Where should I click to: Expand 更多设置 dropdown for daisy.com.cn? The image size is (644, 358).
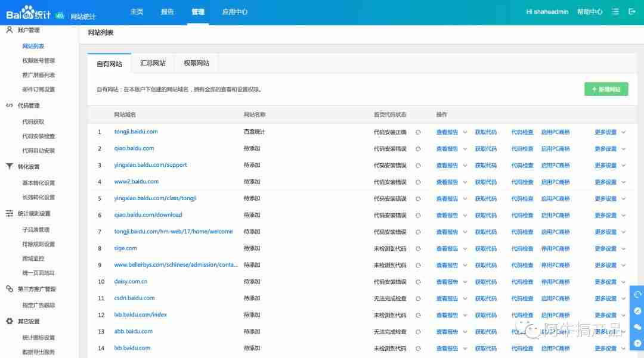click(x=606, y=282)
